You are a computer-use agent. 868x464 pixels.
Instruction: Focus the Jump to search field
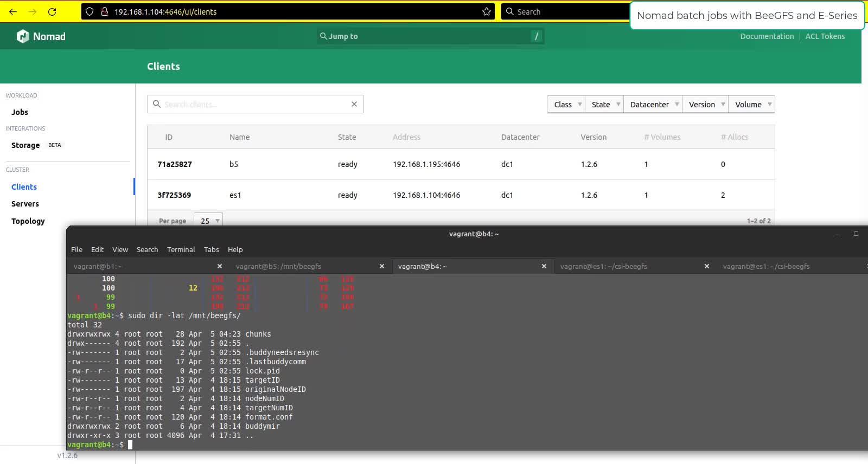(x=430, y=36)
